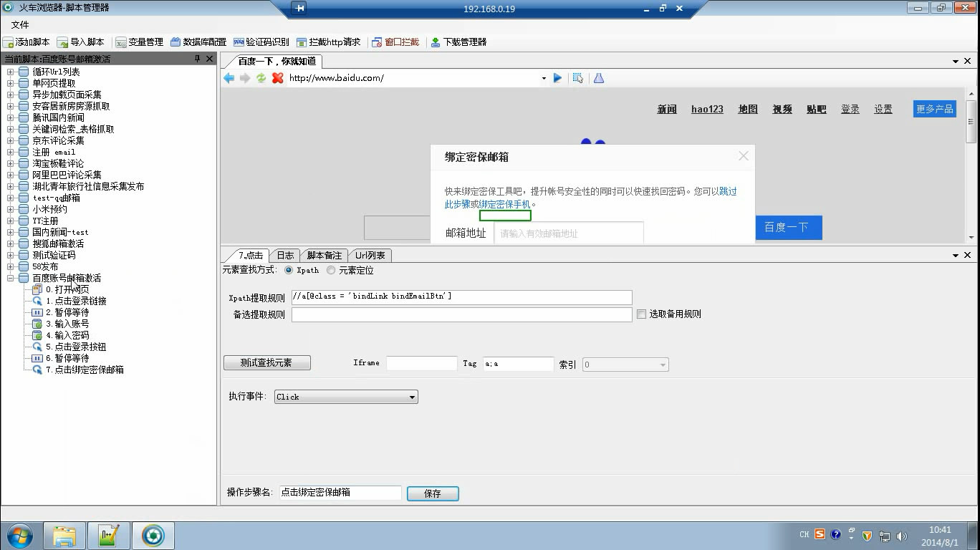Enable the 选取备用规则 checkbox
Viewport: 980px width, 550px height.
641,314
